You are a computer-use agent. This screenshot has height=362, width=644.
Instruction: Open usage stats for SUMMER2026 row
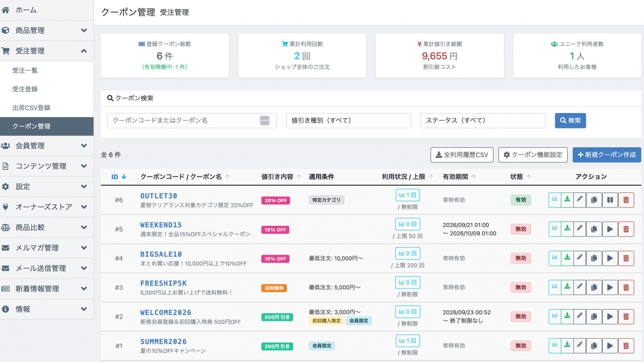click(x=555, y=345)
